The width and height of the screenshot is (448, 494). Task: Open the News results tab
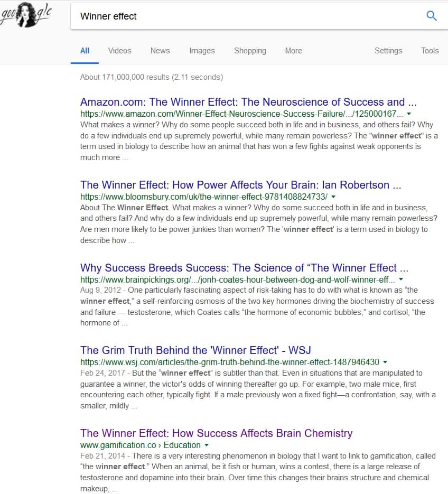(160, 51)
